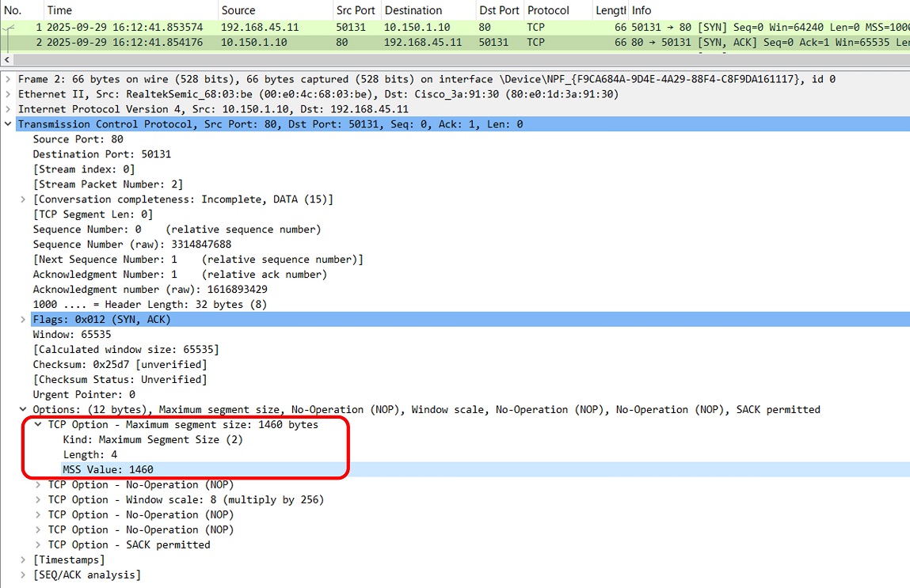Select the Sequence Number (raw) line
The image size is (910, 588).
coord(131,245)
